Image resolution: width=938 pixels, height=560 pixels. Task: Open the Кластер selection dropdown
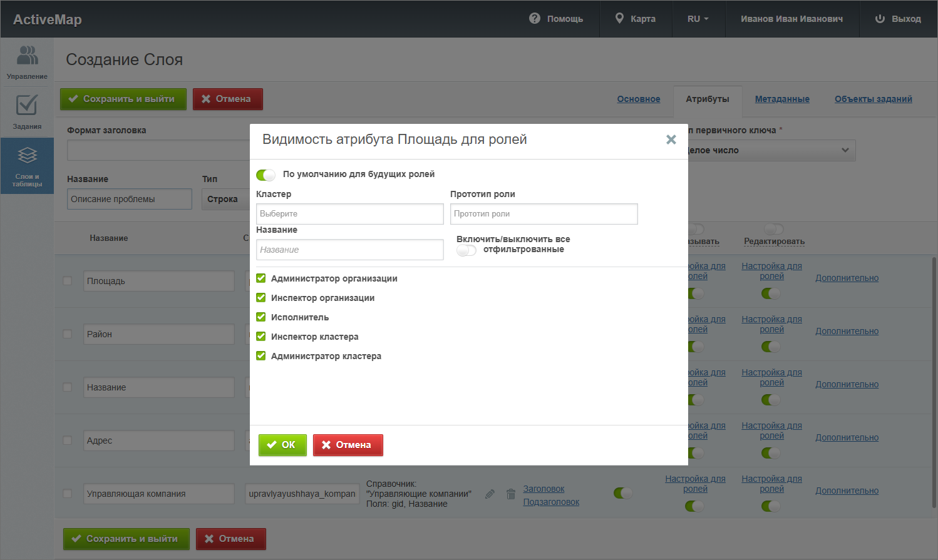tap(349, 214)
